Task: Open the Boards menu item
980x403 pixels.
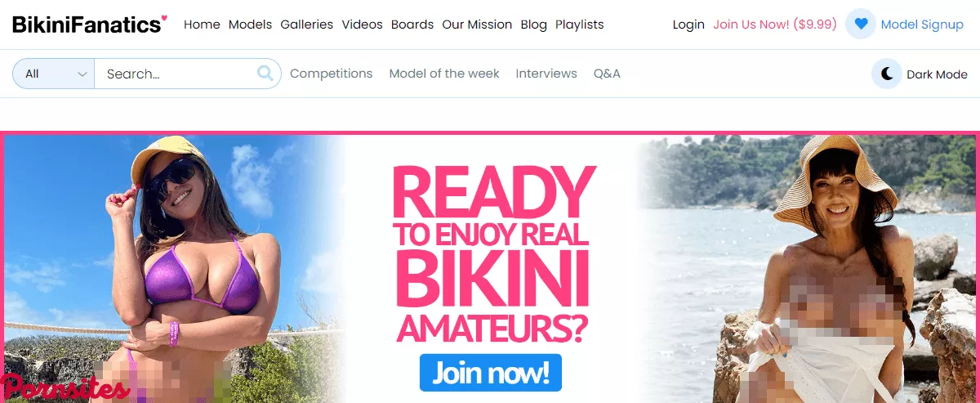Action: [x=412, y=25]
